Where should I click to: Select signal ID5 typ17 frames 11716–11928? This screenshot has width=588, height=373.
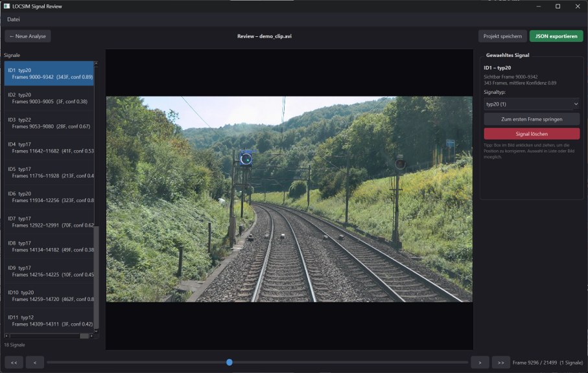[x=49, y=172]
